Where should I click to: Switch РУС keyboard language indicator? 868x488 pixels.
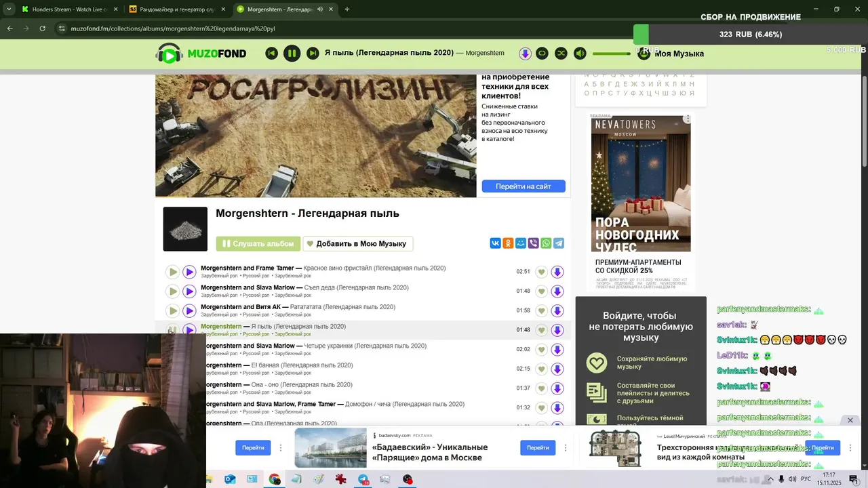[806, 479]
